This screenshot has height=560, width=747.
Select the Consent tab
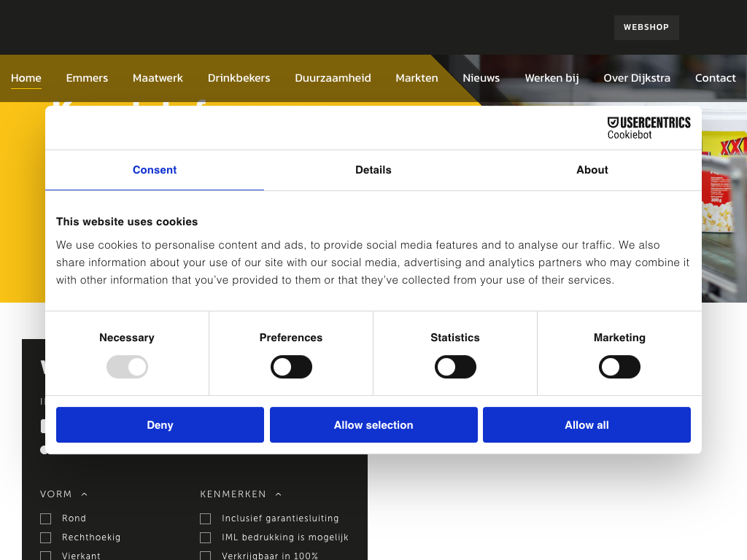155,170
